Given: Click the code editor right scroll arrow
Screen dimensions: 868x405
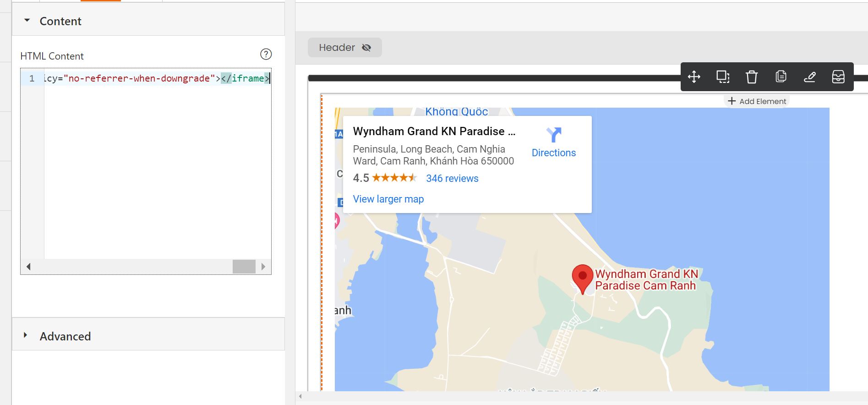Looking at the screenshot, I should [263, 267].
